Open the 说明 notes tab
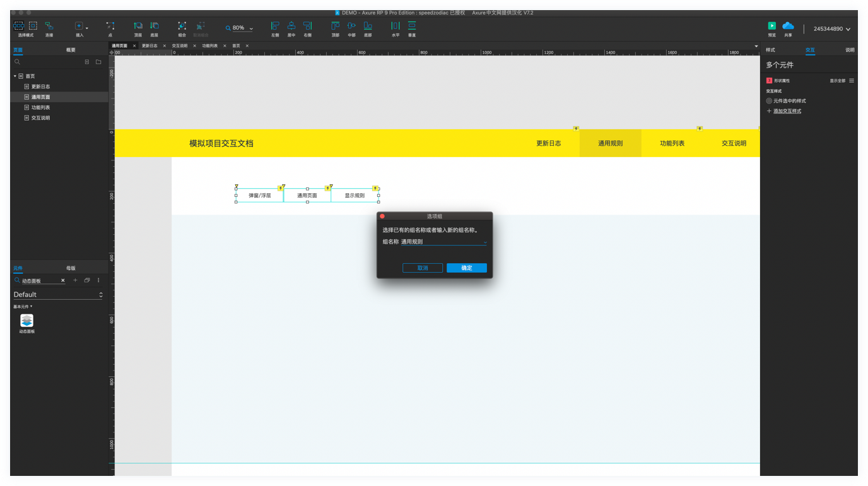 pos(850,50)
